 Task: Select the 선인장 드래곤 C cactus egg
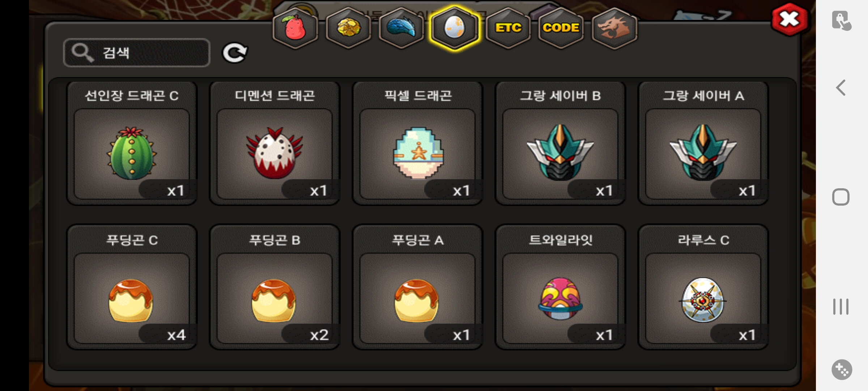[x=132, y=143]
